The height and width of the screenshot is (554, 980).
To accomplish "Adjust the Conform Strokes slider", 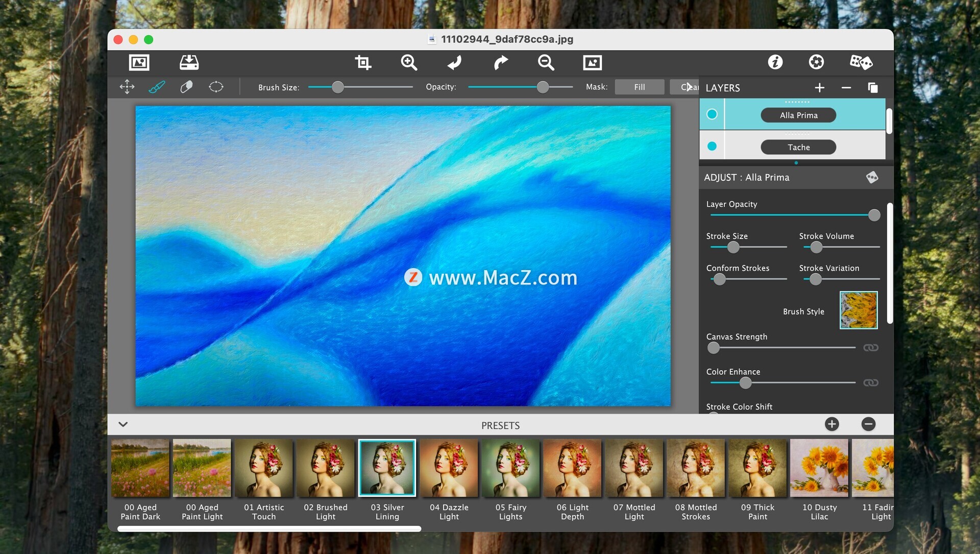I will (x=748, y=279).
